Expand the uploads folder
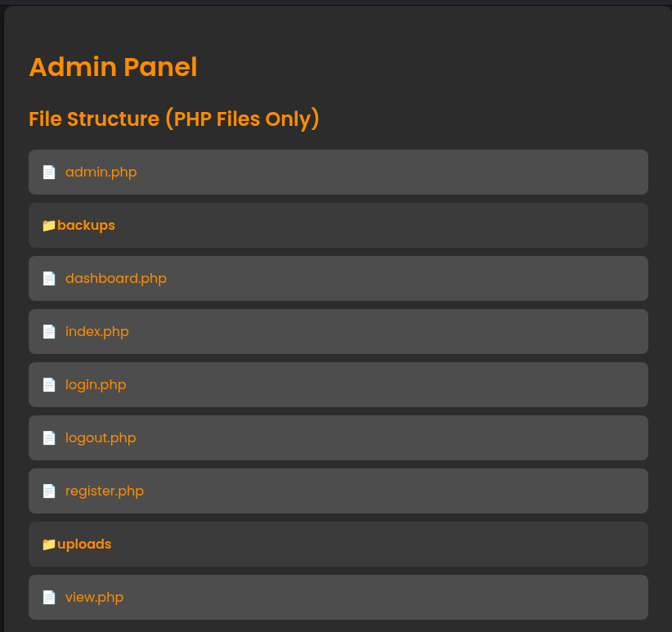Viewport: 672px width, 632px height. [x=338, y=545]
